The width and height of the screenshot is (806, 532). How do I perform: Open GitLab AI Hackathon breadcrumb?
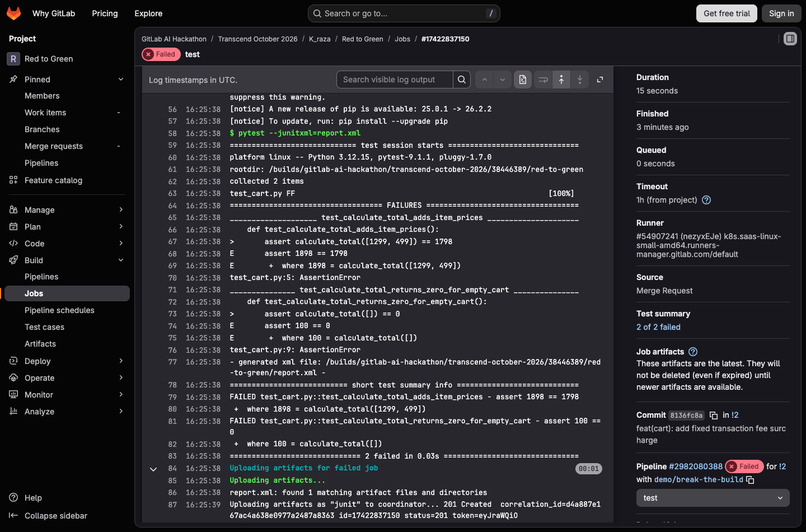[x=174, y=39]
